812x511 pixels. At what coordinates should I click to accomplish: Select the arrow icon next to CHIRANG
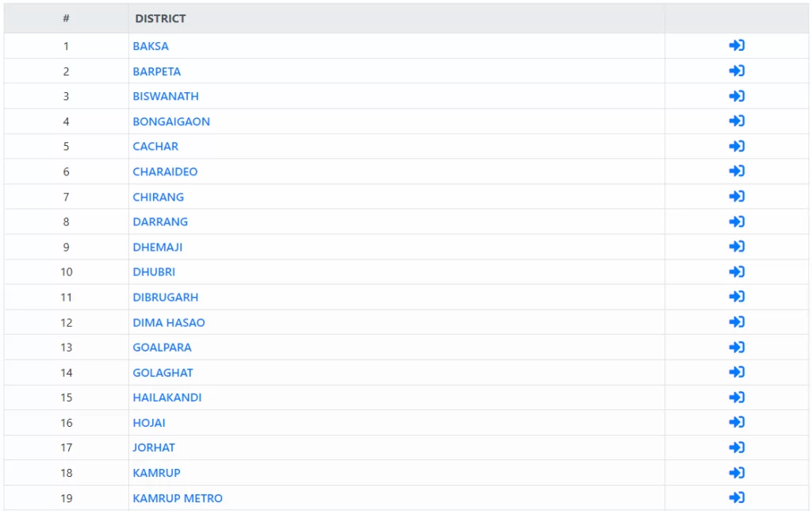pos(737,197)
